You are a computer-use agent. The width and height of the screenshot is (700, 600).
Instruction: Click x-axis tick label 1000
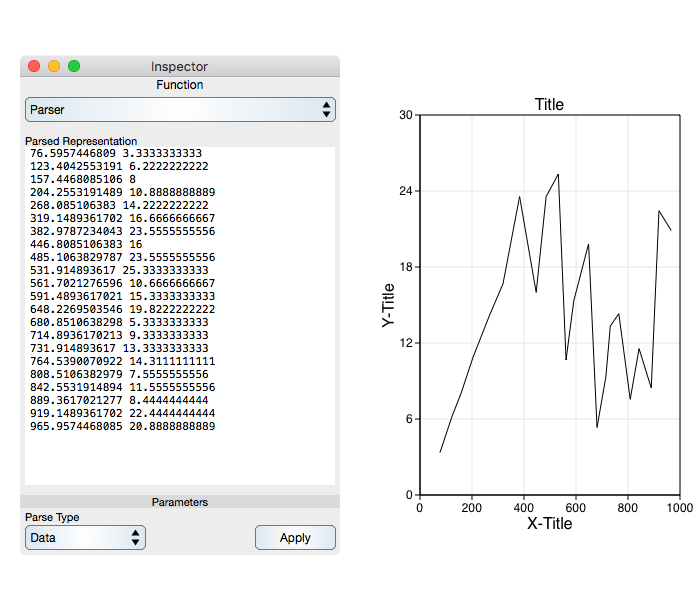(679, 508)
